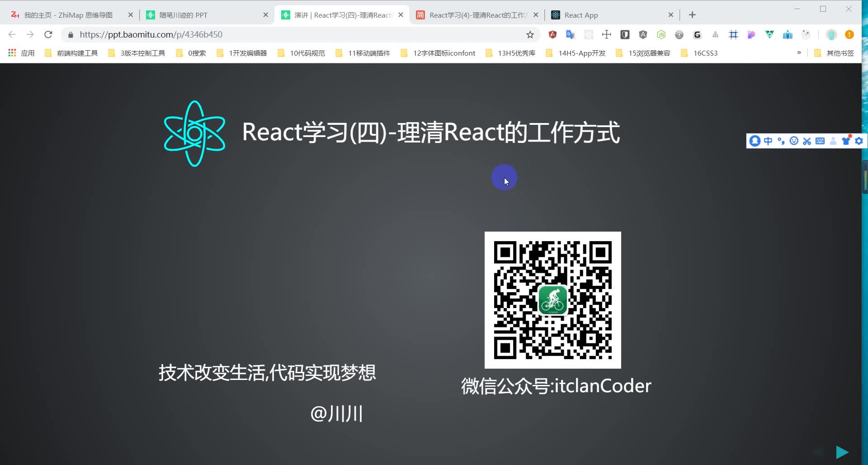
Task: Click the purple P extension icon
Action: click(751, 34)
